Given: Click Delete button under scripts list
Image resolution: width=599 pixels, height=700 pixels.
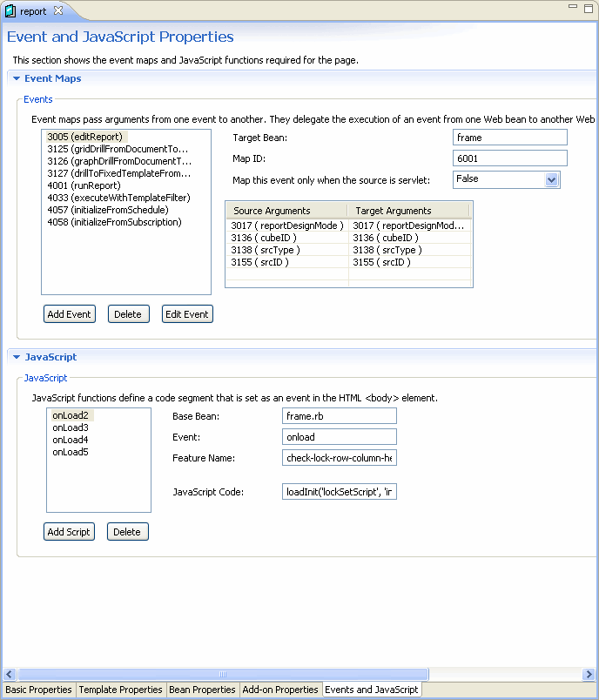Looking at the screenshot, I should point(127,532).
